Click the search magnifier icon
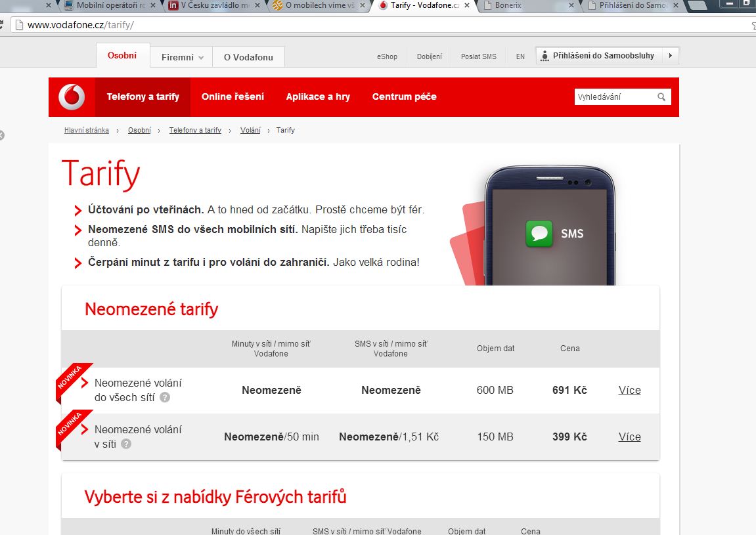 click(x=661, y=97)
